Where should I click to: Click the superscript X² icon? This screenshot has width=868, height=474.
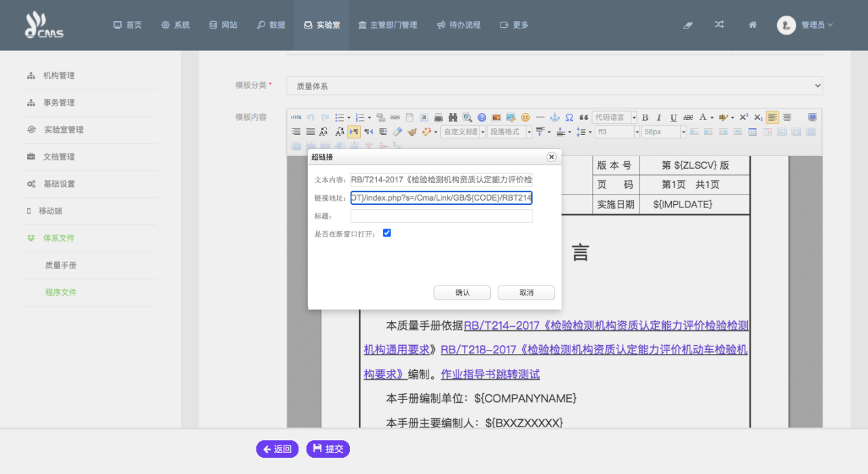[744, 117]
